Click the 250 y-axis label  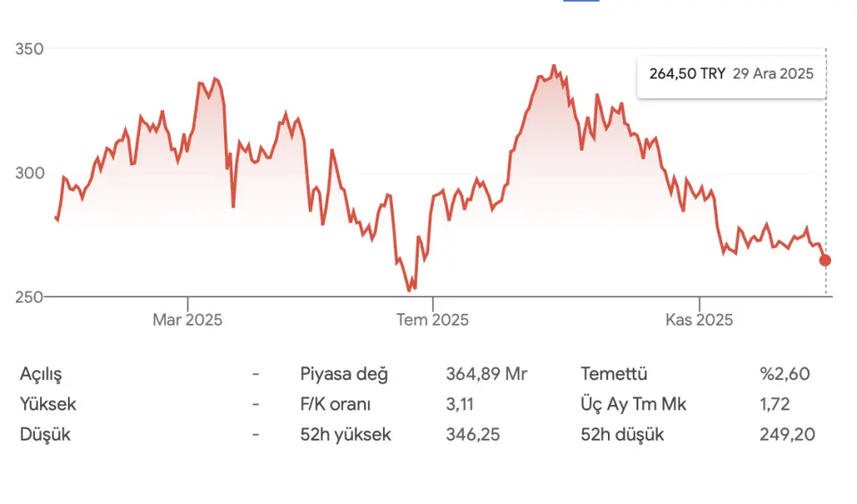tap(29, 296)
